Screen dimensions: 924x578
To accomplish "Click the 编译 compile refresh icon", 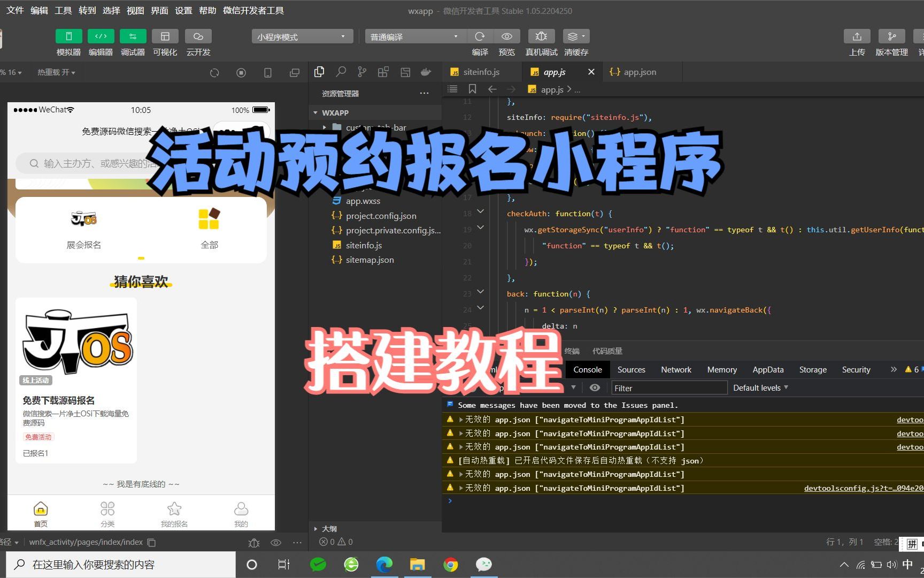I will tap(480, 36).
